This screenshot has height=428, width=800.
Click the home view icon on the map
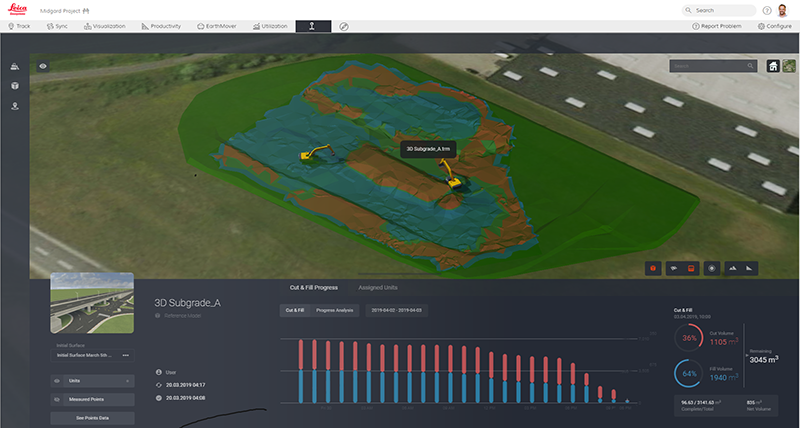click(x=773, y=66)
